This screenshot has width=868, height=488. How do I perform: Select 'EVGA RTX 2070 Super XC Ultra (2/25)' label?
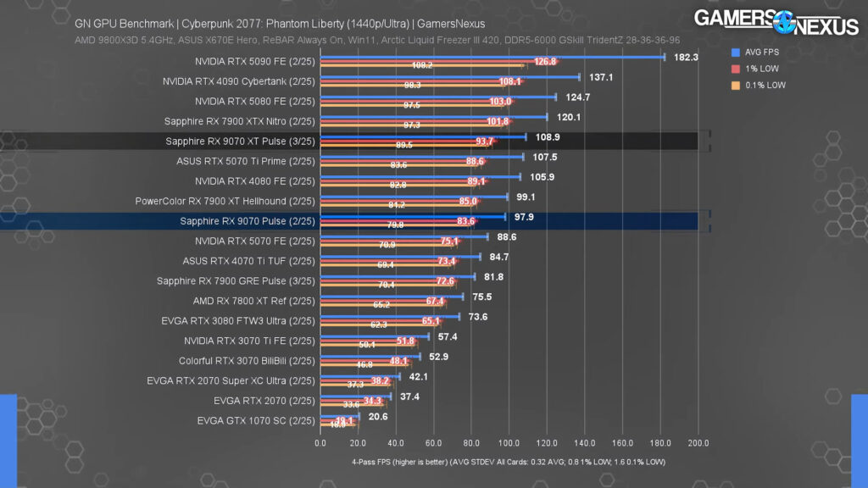coord(231,380)
